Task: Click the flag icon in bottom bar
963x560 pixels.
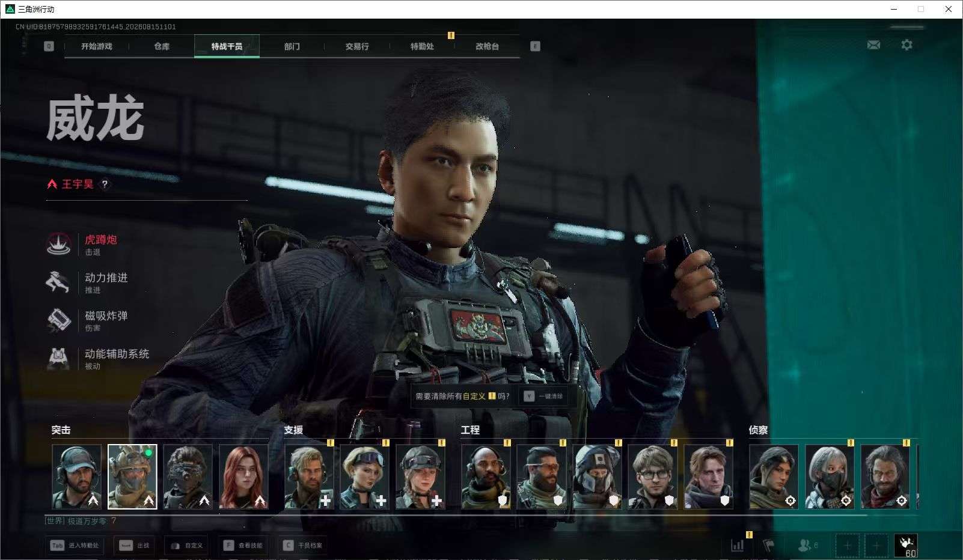Action: tap(768, 546)
